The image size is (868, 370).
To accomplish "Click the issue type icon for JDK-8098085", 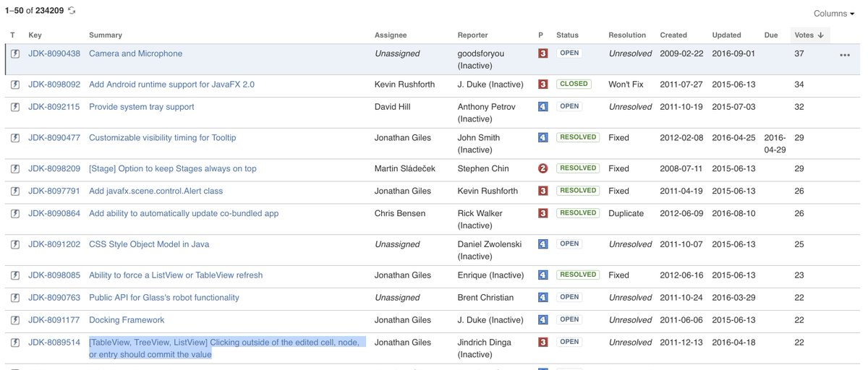I will tap(15, 276).
